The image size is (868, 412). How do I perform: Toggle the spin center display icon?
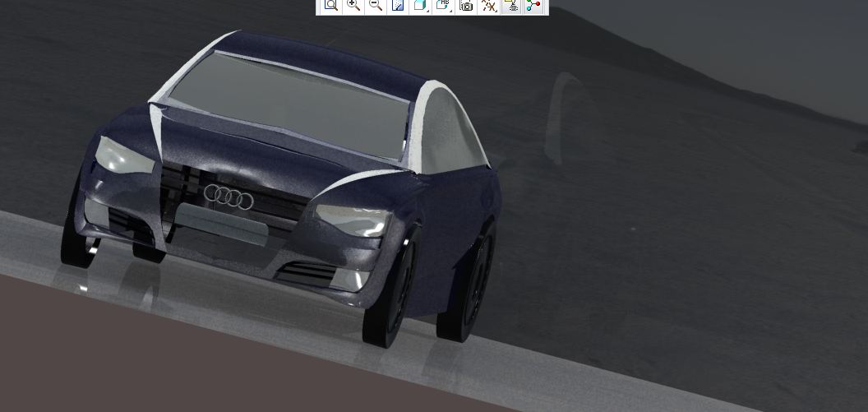click(533, 6)
